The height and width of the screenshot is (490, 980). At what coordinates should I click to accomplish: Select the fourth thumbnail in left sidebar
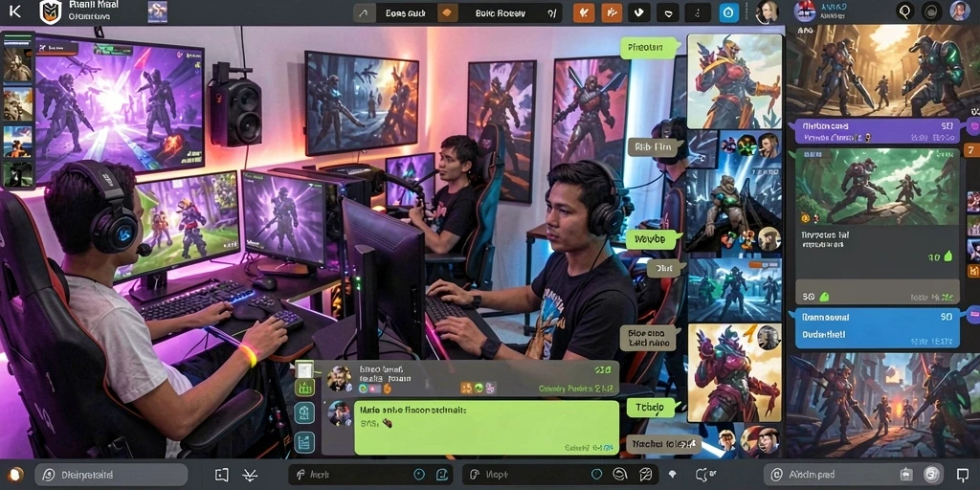[17, 174]
